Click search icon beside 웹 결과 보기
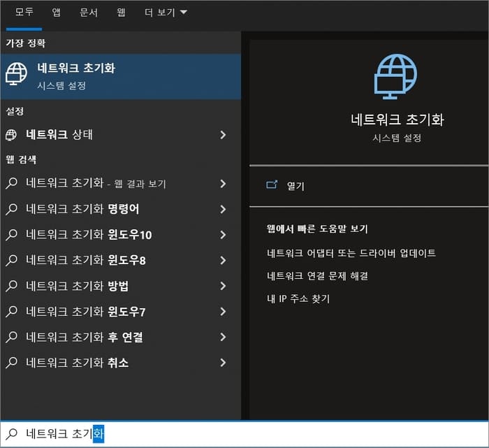Viewport: 489px width, 448px height. [x=12, y=183]
